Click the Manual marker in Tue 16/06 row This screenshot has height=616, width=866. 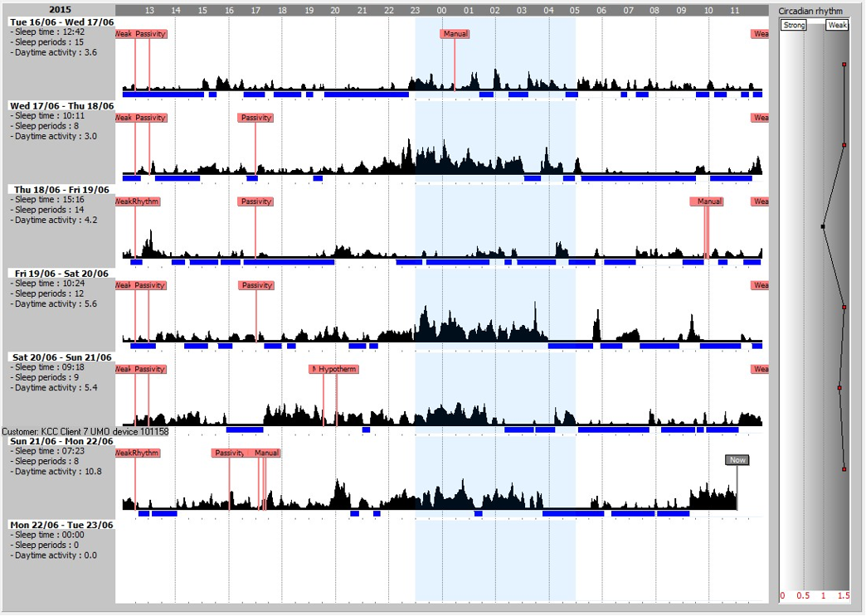[x=455, y=34]
